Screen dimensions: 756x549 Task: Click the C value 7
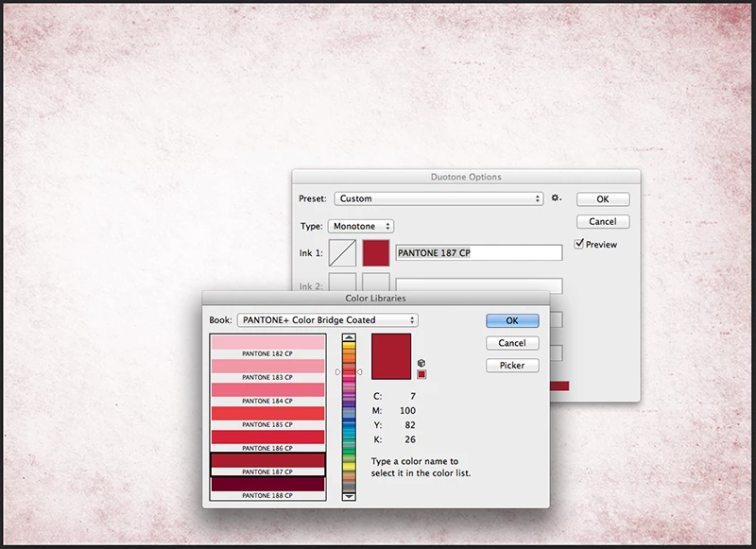pos(413,396)
